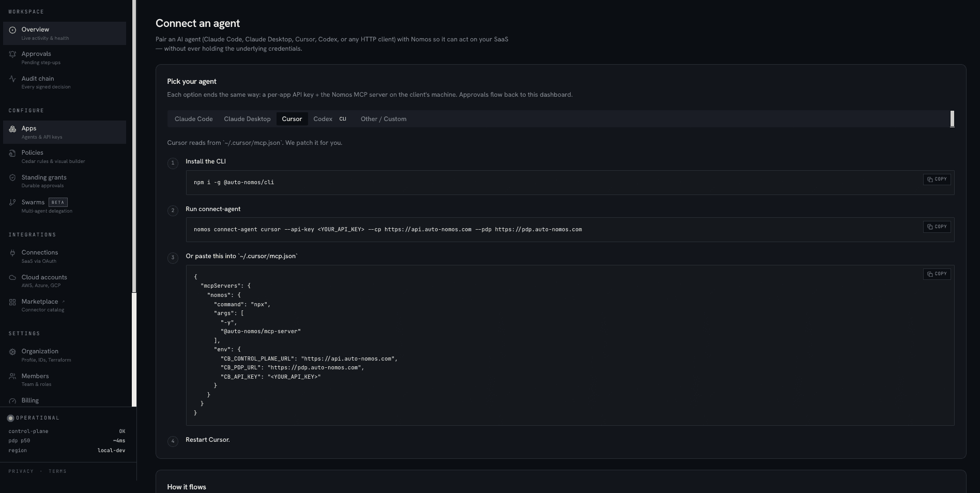Switch to the Codex CLI tab
The width and height of the screenshot is (980, 493).
pyautogui.click(x=330, y=119)
